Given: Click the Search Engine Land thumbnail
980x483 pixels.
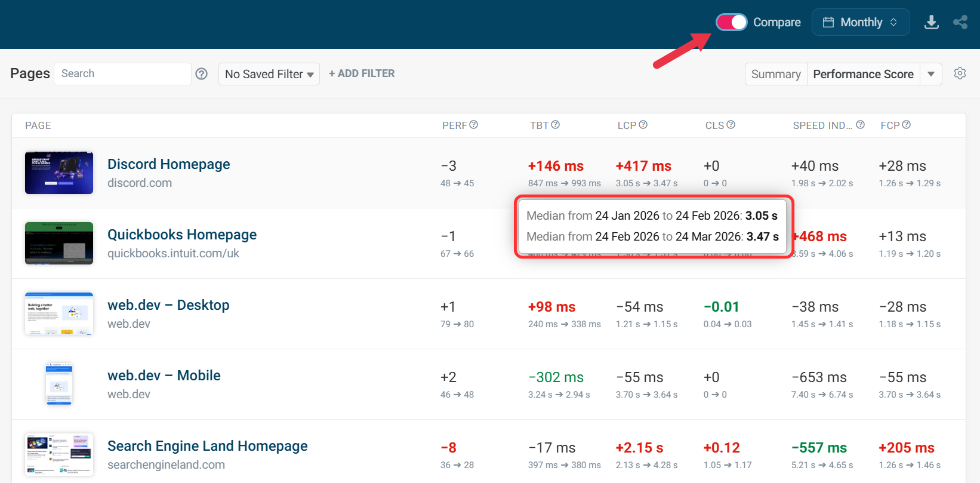Looking at the screenshot, I should tap(59, 454).
